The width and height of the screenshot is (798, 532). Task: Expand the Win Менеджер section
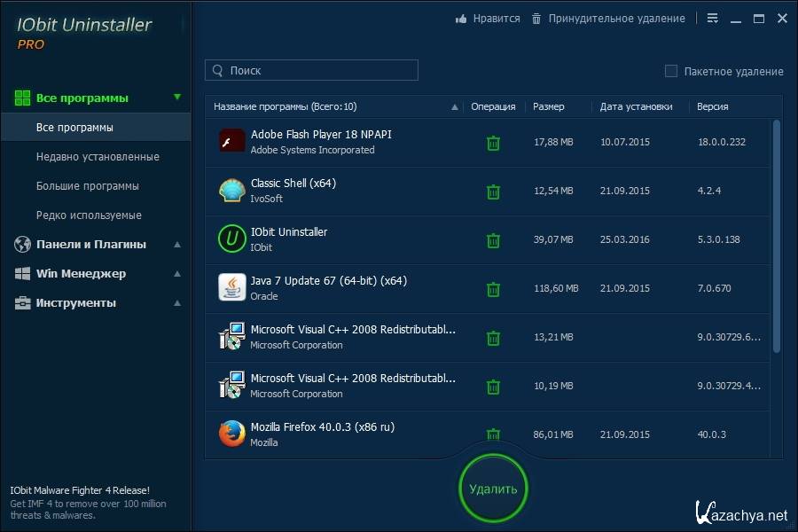(x=177, y=274)
